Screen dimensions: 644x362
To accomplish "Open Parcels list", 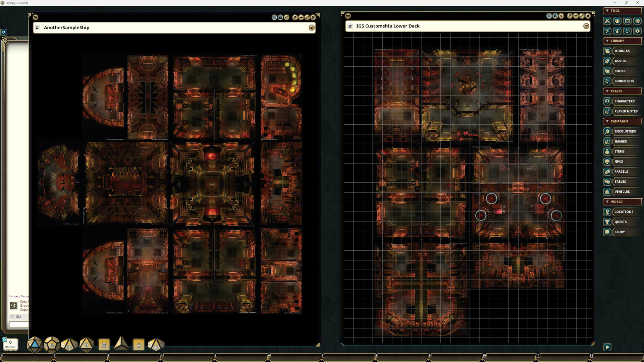I will (623, 172).
